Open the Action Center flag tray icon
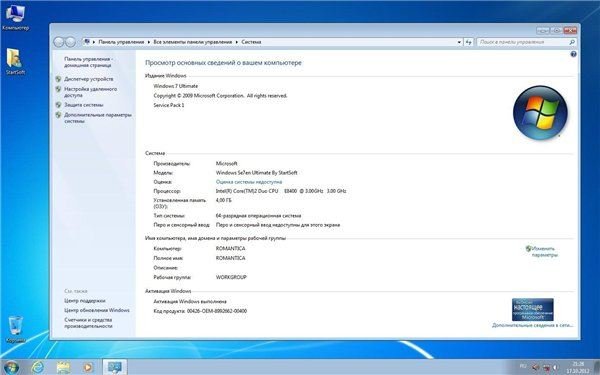 [536, 368]
